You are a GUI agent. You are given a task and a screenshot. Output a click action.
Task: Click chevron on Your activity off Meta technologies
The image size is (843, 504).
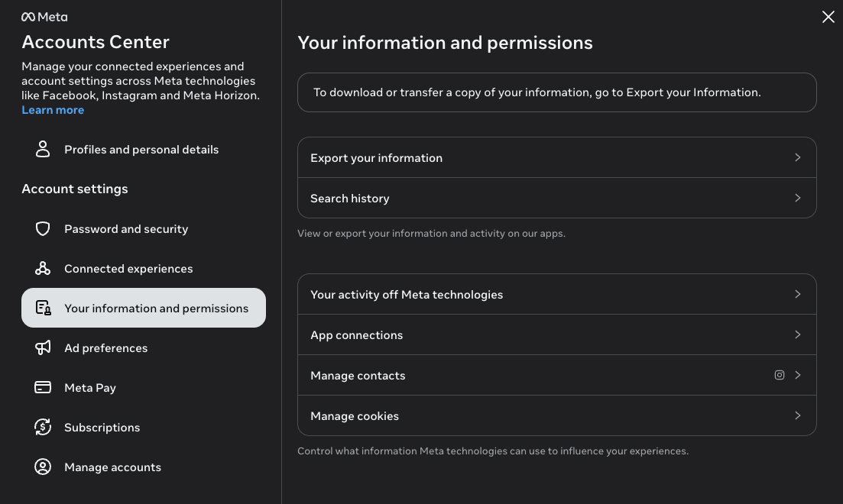point(798,294)
